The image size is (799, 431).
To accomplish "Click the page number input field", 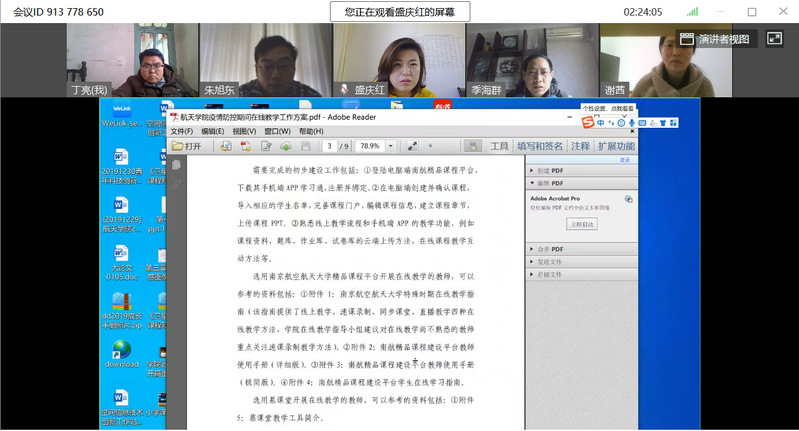I will tap(330, 146).
